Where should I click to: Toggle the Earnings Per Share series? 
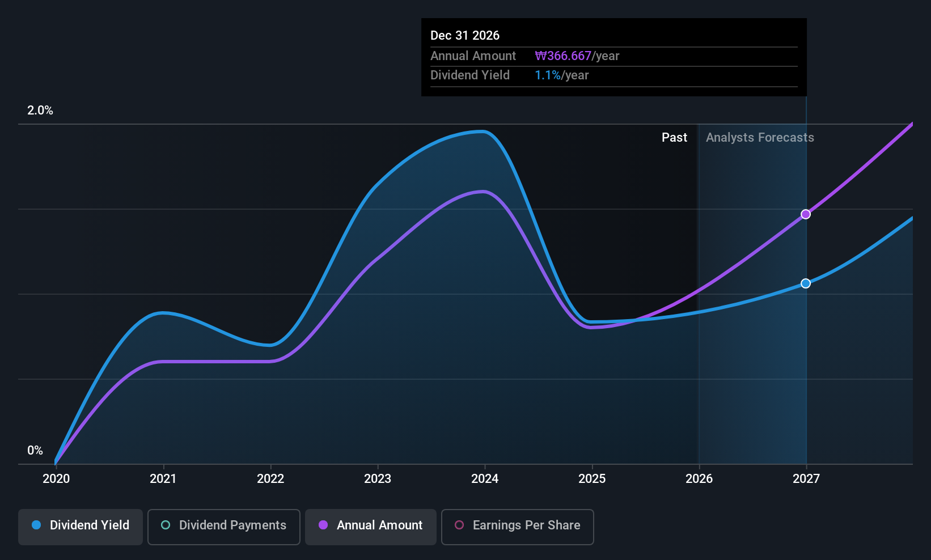pyautogui.click(x=518, y=527)
